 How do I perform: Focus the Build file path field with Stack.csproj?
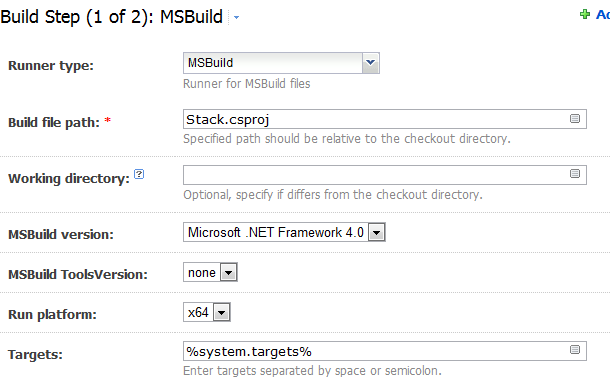point(385,119)
